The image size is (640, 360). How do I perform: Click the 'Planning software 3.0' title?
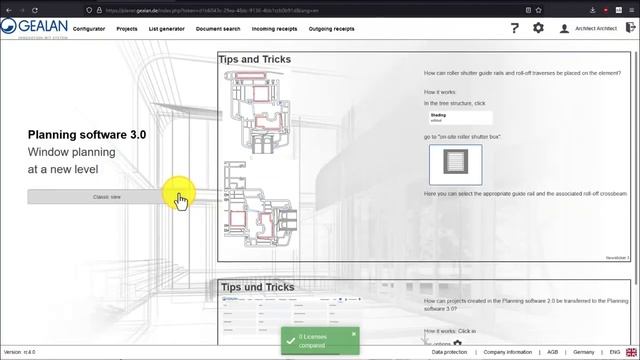click(x=87, y=135)
